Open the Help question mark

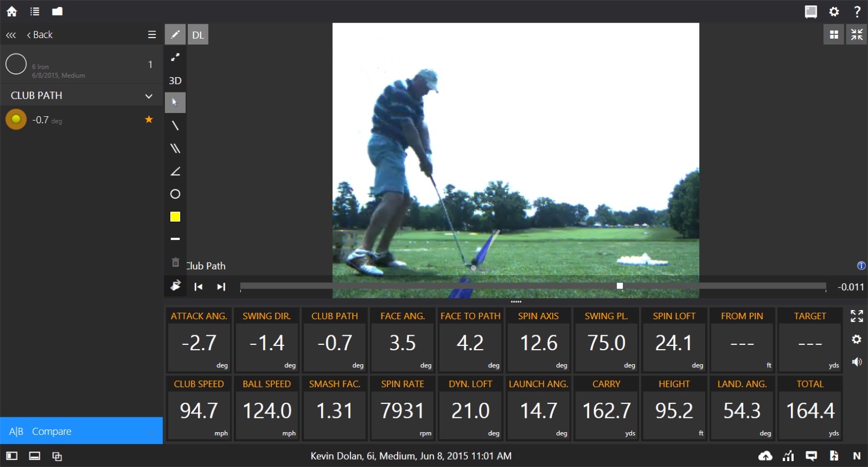(857, 11)
